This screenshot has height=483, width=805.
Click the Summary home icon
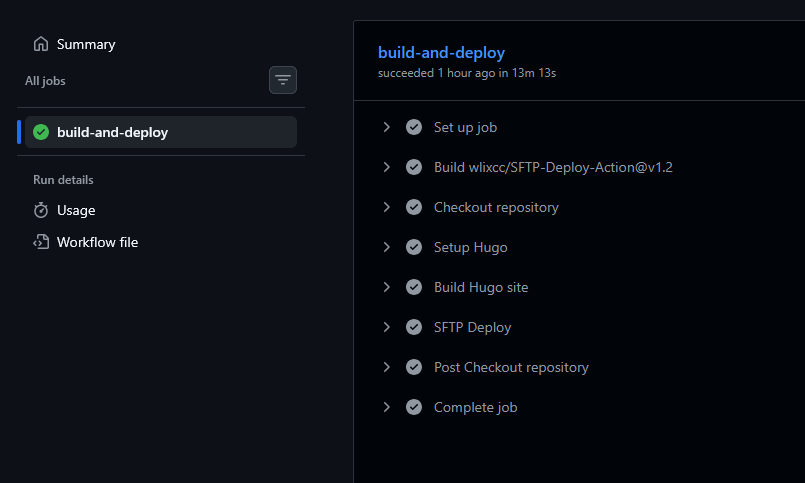click(x=41, y=44)
